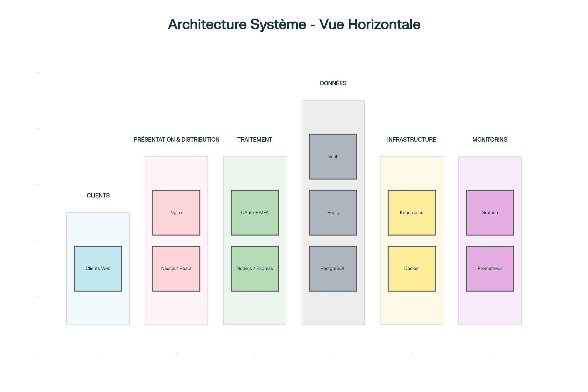Click the Vault component box
This screenshot has width=588, height=392.
333,157
